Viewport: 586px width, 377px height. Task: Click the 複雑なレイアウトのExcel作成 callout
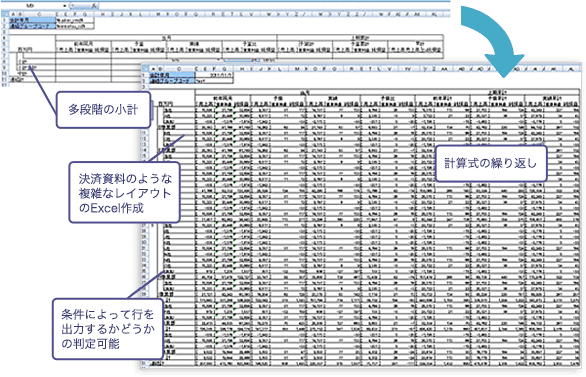(125, 192)
